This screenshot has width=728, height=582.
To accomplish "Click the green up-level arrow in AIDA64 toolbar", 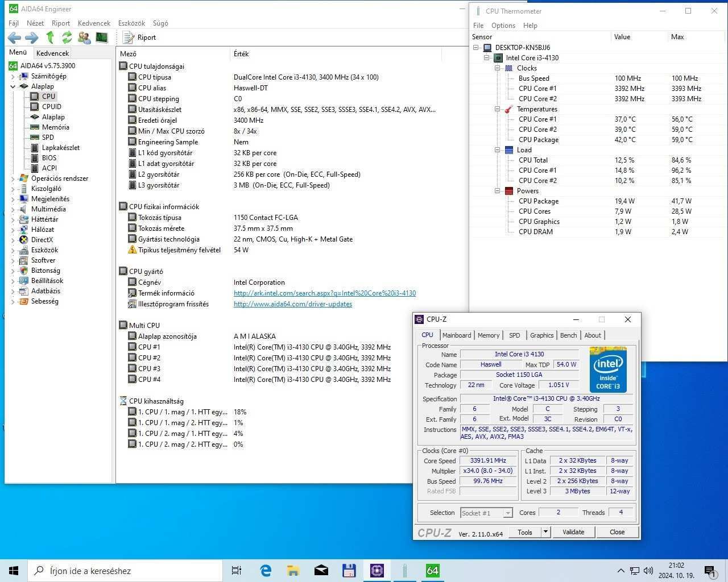I will click(x=50, y=38).
